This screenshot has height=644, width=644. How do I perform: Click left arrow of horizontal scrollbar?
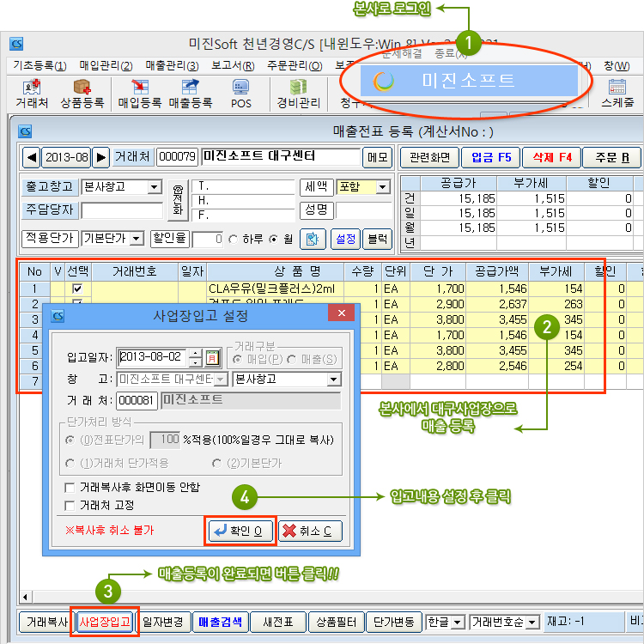(x=26, y=597)
